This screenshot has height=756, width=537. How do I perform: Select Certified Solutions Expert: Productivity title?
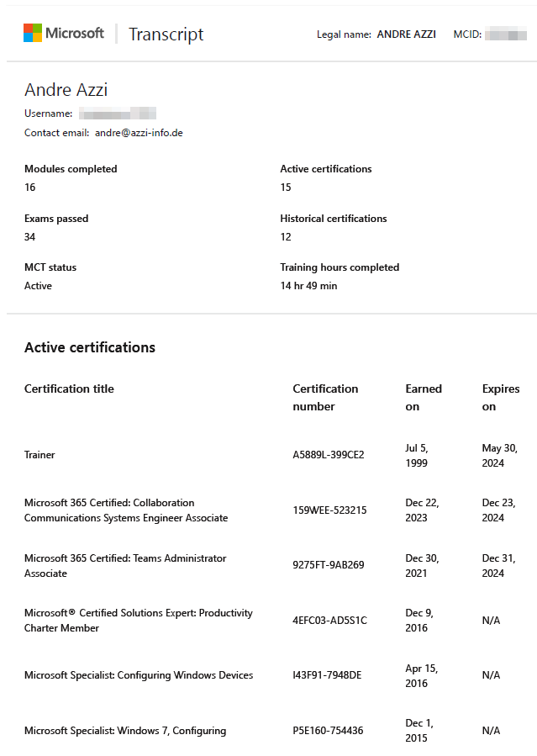(138, 620)
